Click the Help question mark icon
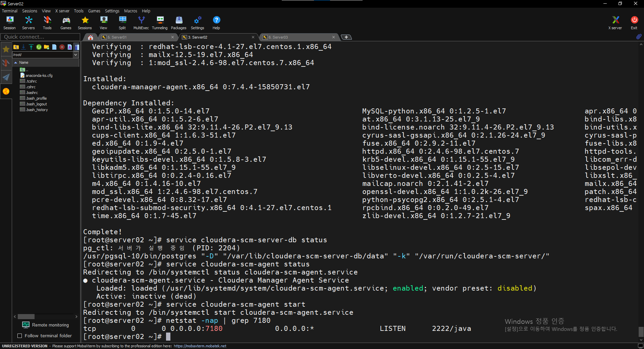 tap(216, 23)
